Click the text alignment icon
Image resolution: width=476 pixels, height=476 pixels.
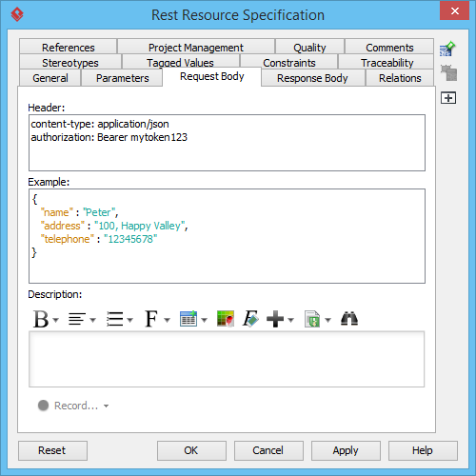[77, 319]
